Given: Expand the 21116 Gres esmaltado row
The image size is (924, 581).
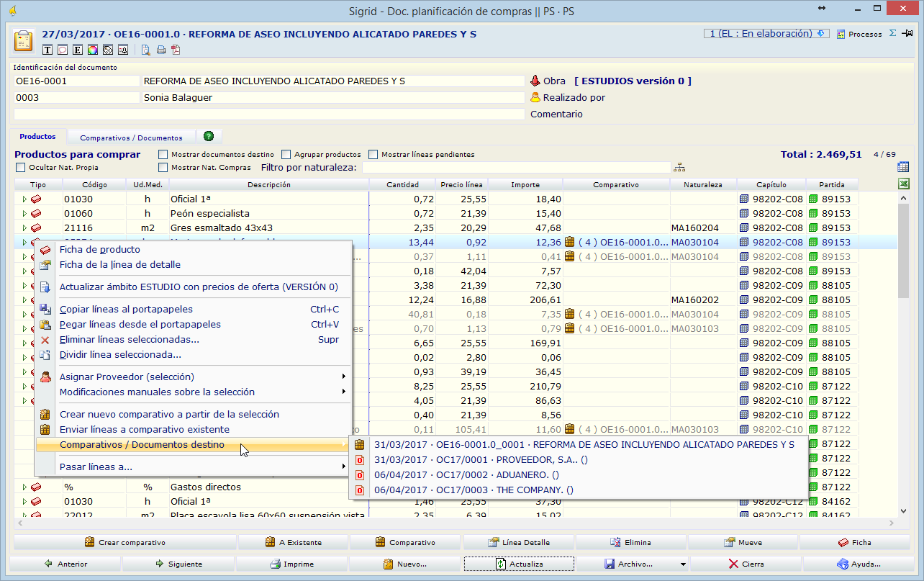Looking at the screenshot, I should (24, 228).
